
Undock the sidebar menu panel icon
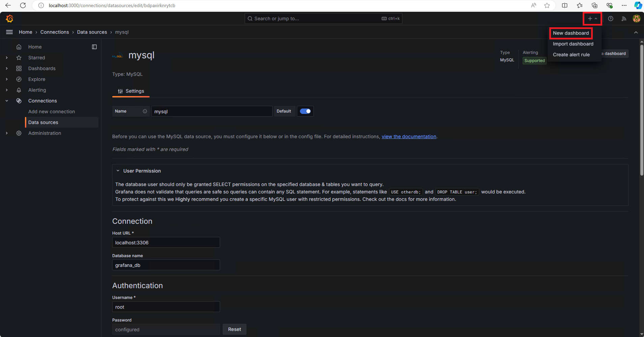(94, 47)
